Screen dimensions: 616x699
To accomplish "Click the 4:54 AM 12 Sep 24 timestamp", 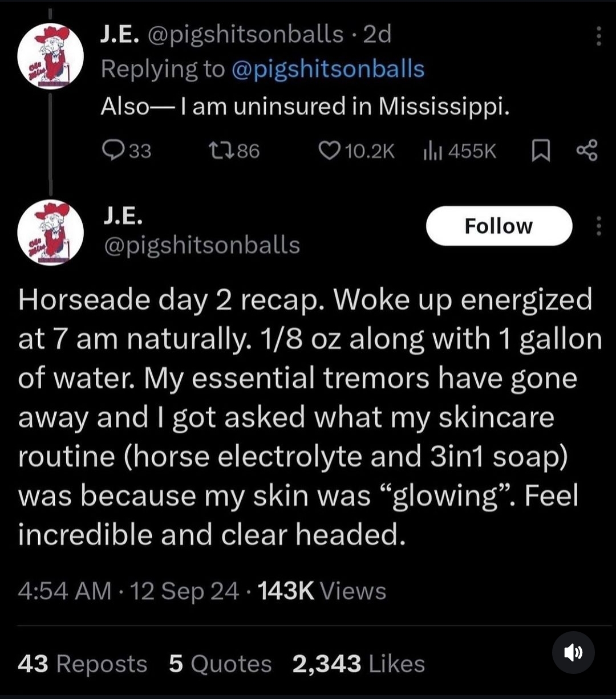I will (128, 591).
